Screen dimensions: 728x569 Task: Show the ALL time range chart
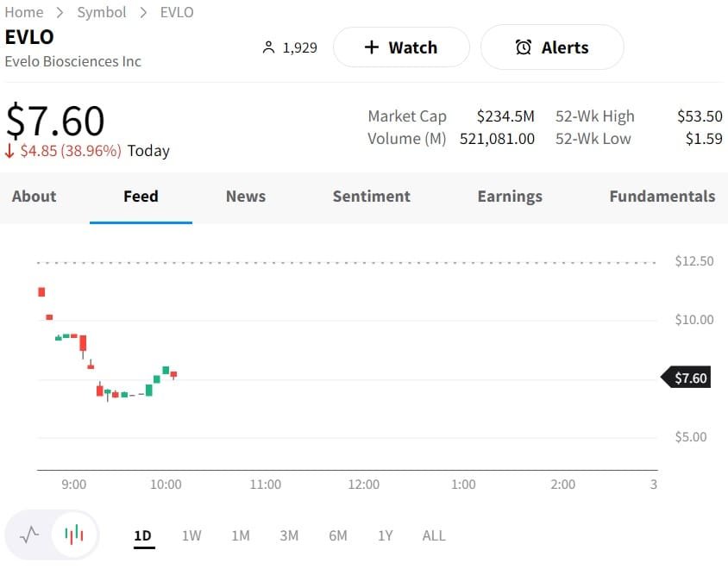tap(434, 535)
